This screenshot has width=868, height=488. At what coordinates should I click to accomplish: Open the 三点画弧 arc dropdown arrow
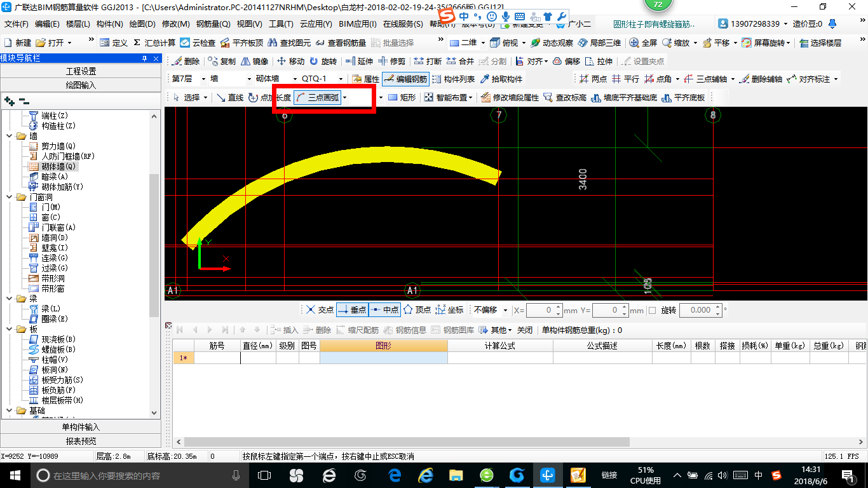pyautogui.click(x=345, y=98)
